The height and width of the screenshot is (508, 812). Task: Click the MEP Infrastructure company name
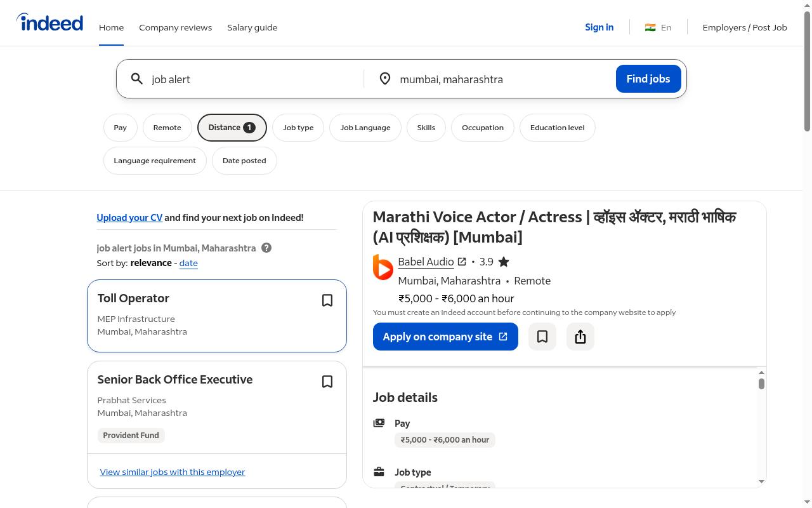click(x=136, y=319)
